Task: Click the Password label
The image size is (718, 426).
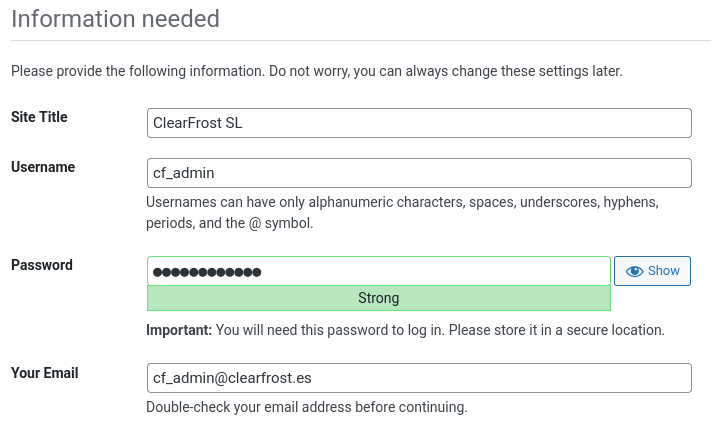Action: pyautogui.click(x=42, y=265)
